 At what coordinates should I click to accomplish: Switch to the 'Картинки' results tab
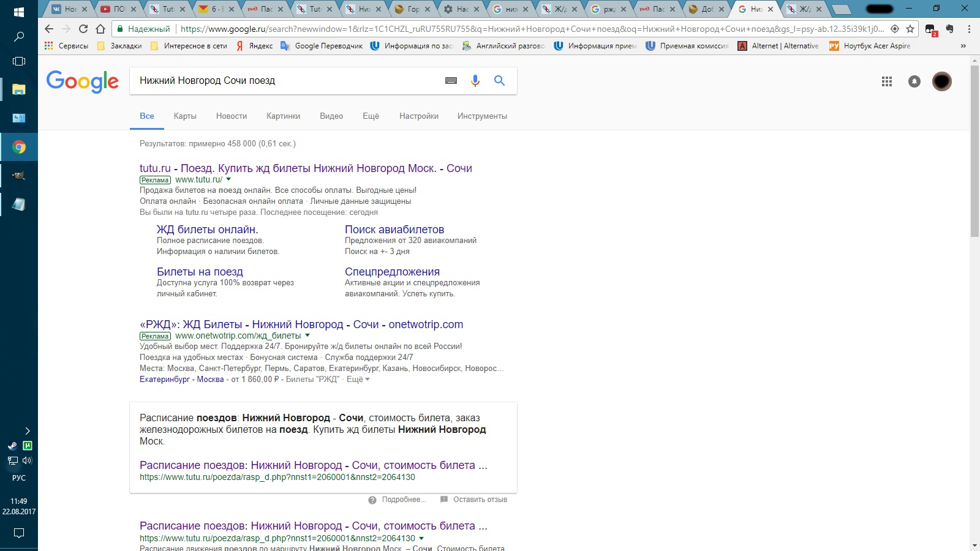coord(283,116)
